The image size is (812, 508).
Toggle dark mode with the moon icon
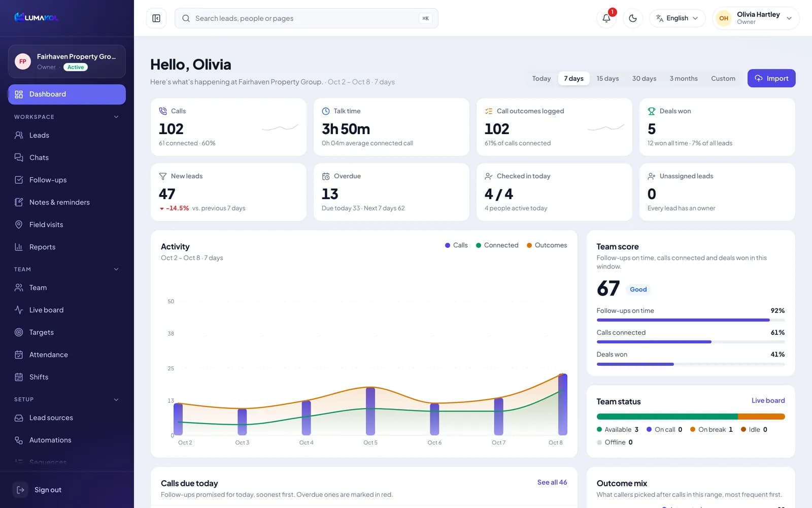point(633,18)
